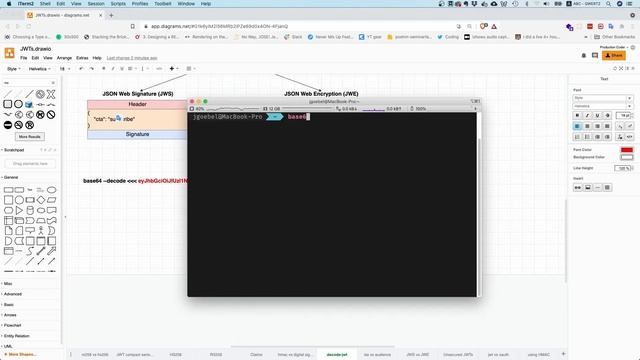Open the draw.io Help menu

pyautogui.click(x=97, y=58)
